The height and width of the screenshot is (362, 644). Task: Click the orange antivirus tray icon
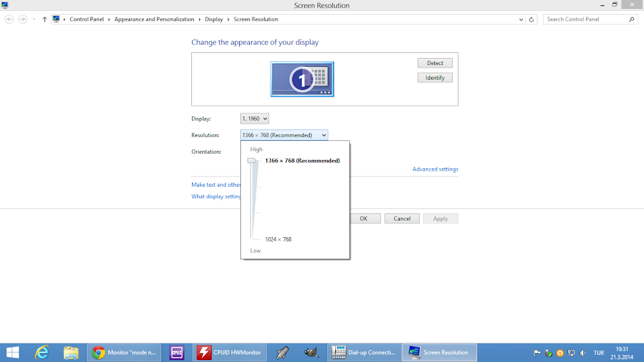(560, 353)
